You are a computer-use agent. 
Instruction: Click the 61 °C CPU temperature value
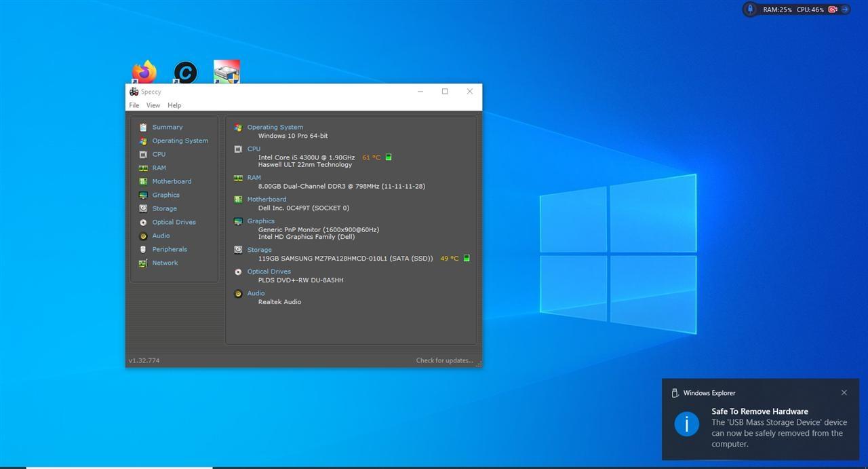pos(371,157)
